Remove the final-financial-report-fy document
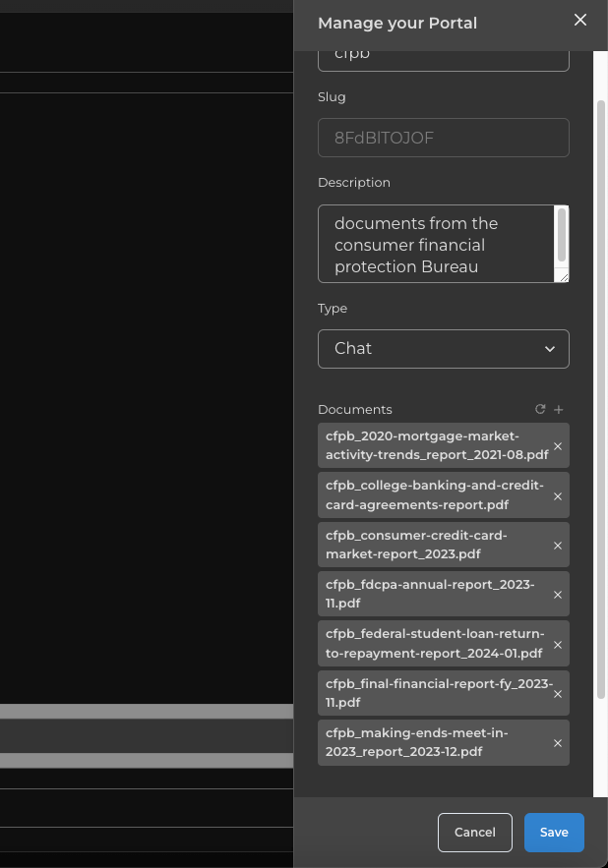Image resolution: width=608 pixels, height=868 pixels. [558, 694]
